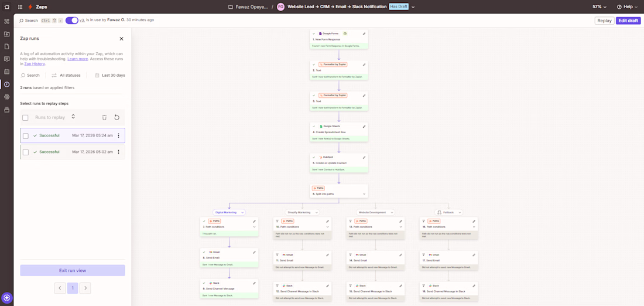Edit step 5 HubSpot contact pencil
This screenshot has width=644, height=306.
pyautogui.click(x=364, y=157)
